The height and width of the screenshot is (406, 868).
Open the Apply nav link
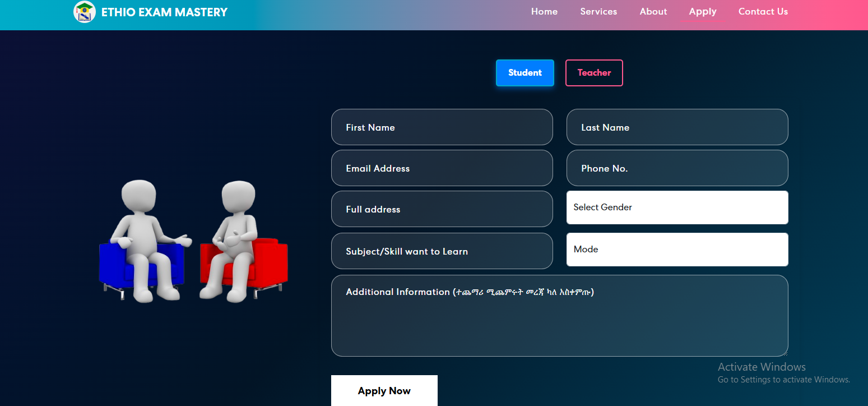click(x=703, y=12)
